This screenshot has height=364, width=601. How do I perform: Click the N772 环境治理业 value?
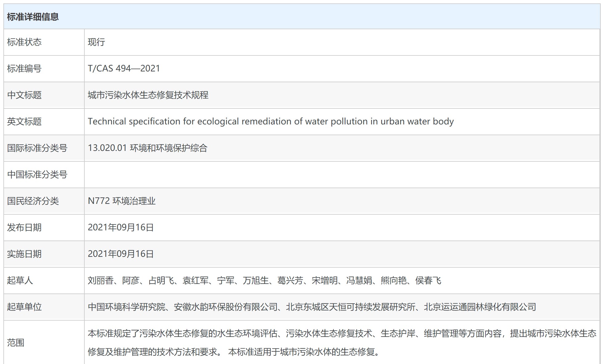[x=122, y=201]
